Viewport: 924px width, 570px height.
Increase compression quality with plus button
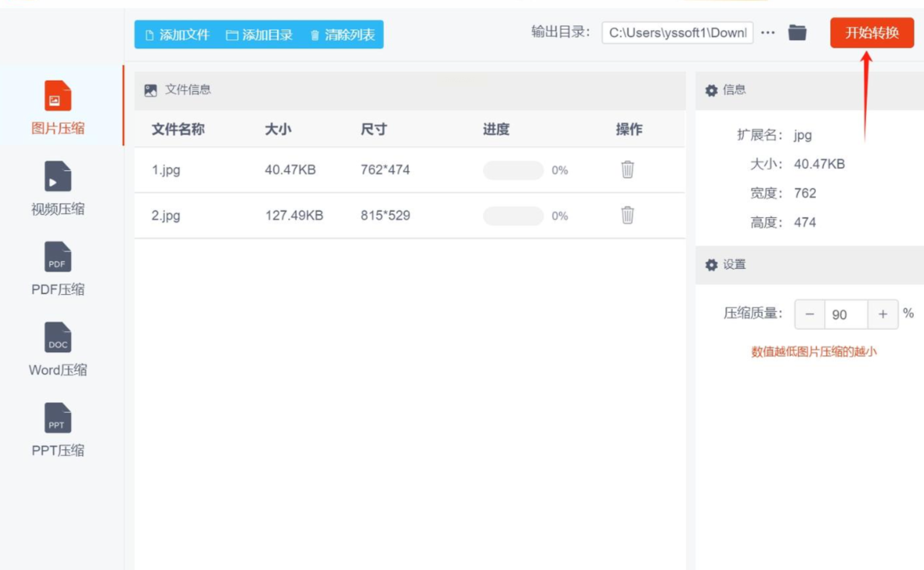[883, 314]
